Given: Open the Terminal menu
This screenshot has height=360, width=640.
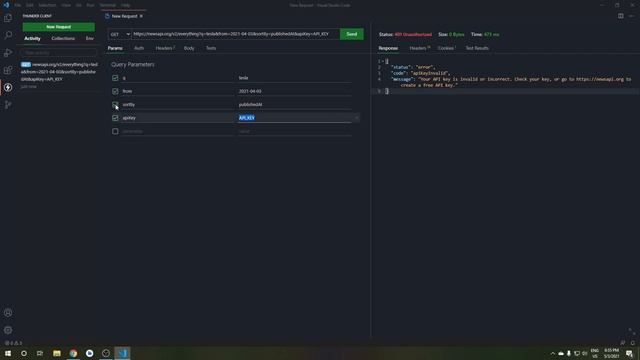Looking at the screenshot, I should click(108, 5).
